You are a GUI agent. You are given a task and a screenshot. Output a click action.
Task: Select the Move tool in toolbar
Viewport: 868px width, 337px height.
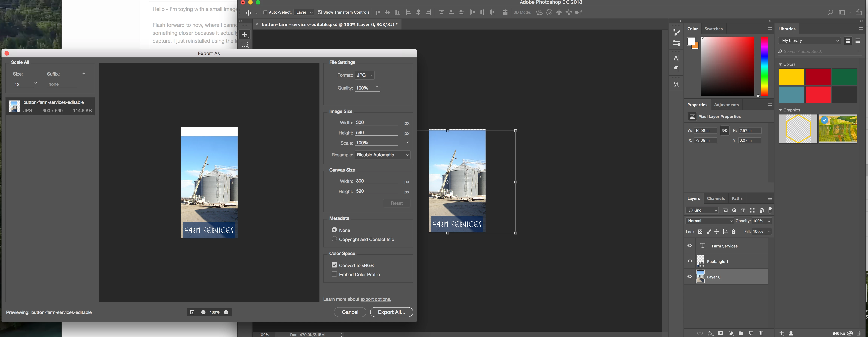[245, 34]
